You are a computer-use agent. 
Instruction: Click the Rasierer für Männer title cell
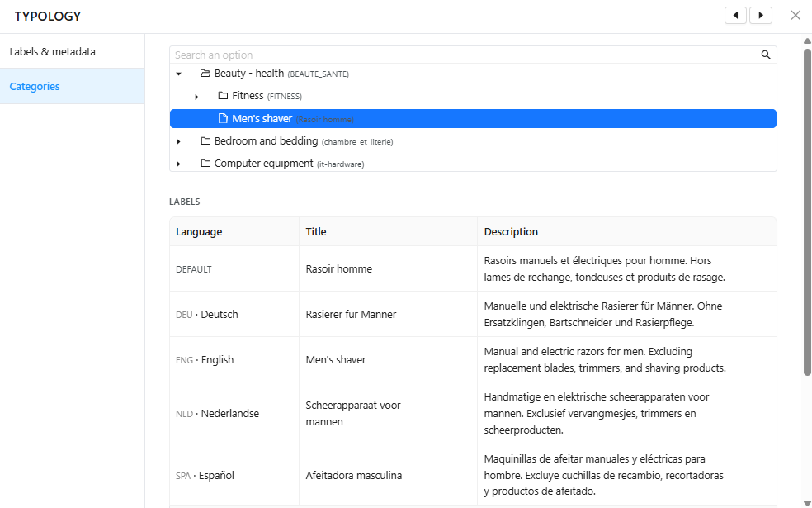388,314
